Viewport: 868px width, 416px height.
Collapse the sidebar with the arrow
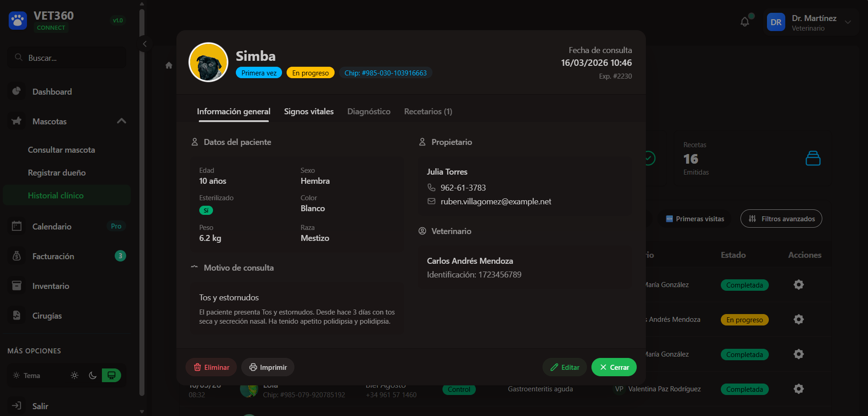pyautogui.click(x=144, y=44)
